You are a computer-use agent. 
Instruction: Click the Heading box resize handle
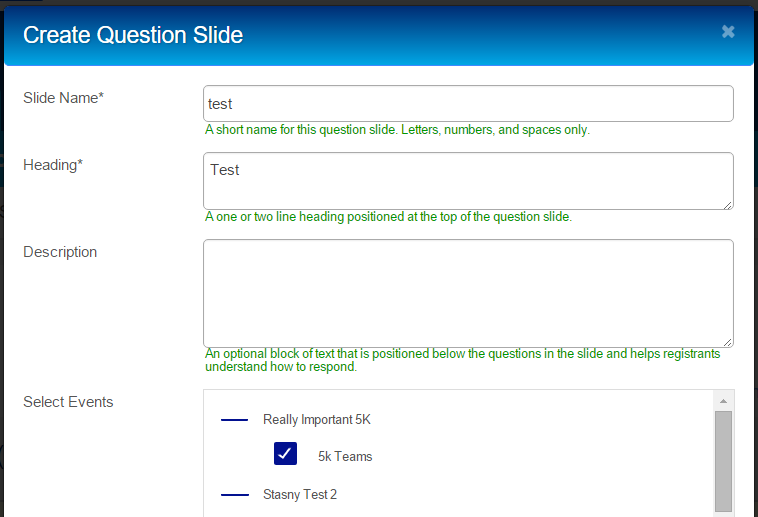[x=727, y=204]
